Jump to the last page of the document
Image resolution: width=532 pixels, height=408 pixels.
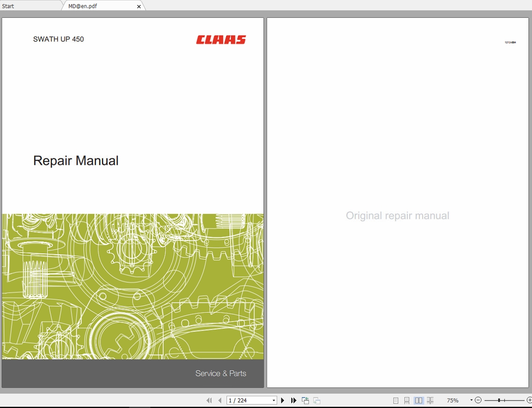click(x=294, y=400)
